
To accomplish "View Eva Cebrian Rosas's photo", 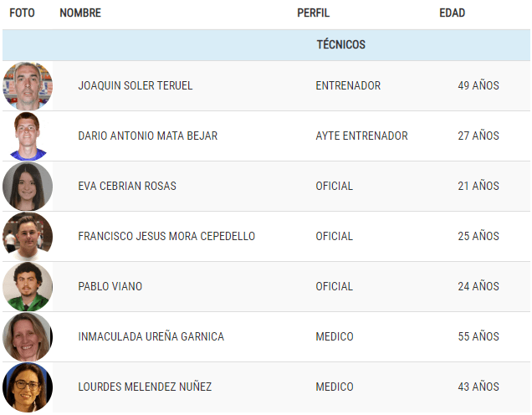I will [28, 187].
